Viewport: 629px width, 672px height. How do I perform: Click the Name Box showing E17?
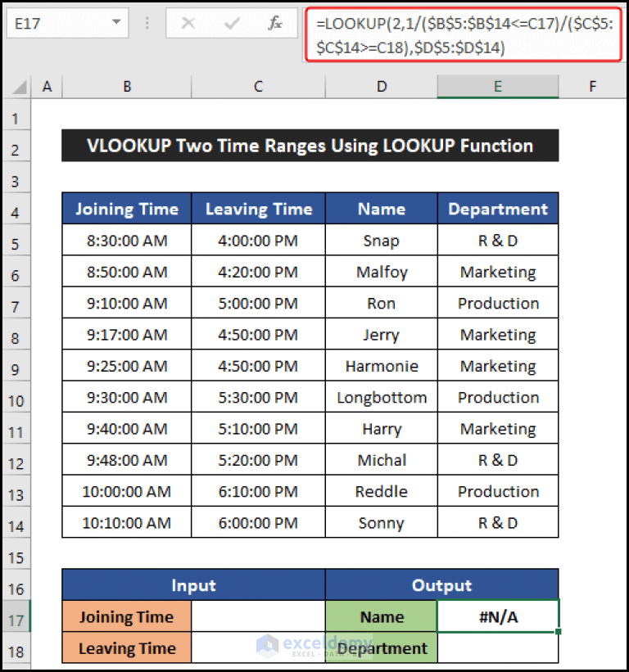[x=67, y=23]
